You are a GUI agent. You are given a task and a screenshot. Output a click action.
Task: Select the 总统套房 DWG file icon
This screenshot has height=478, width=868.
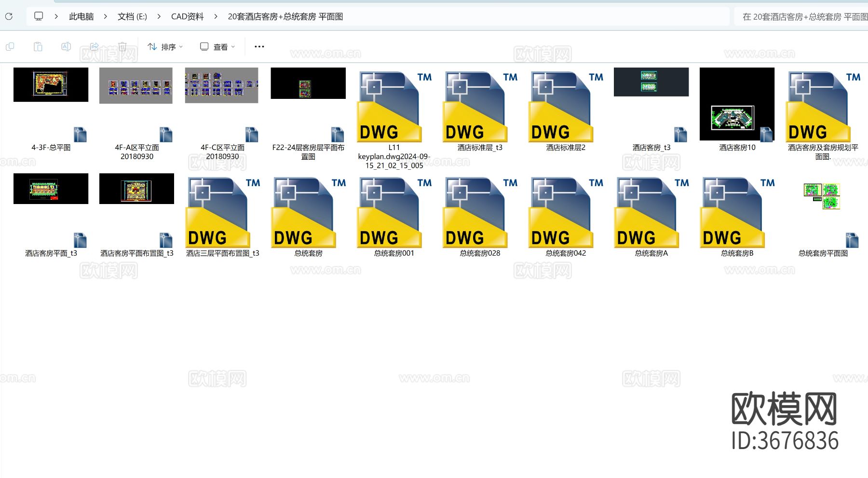click(x=308, y=212)
